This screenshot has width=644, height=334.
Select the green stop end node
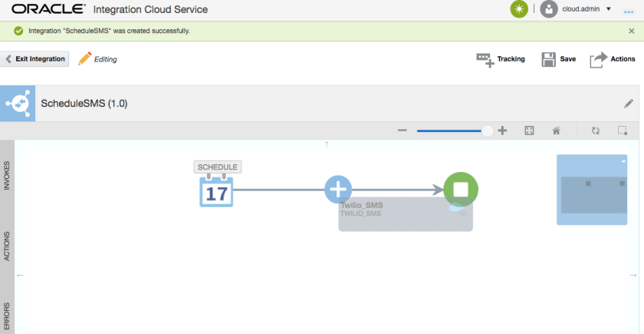click(460, 189)
